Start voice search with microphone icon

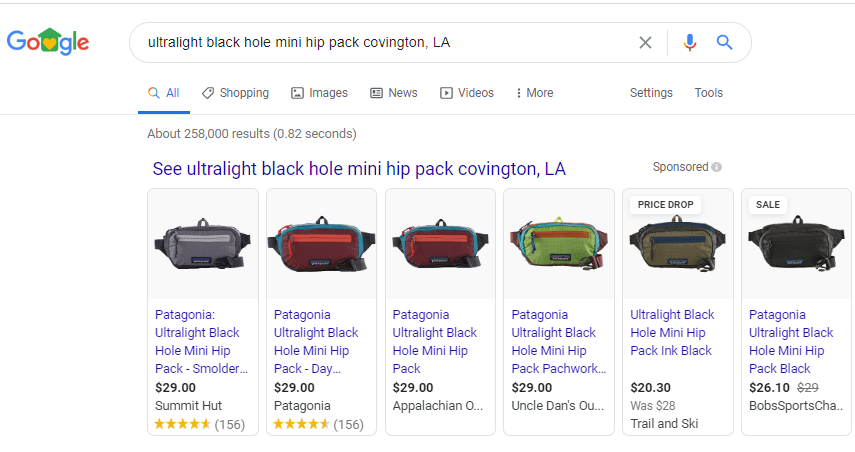click(x=690, y=43)
